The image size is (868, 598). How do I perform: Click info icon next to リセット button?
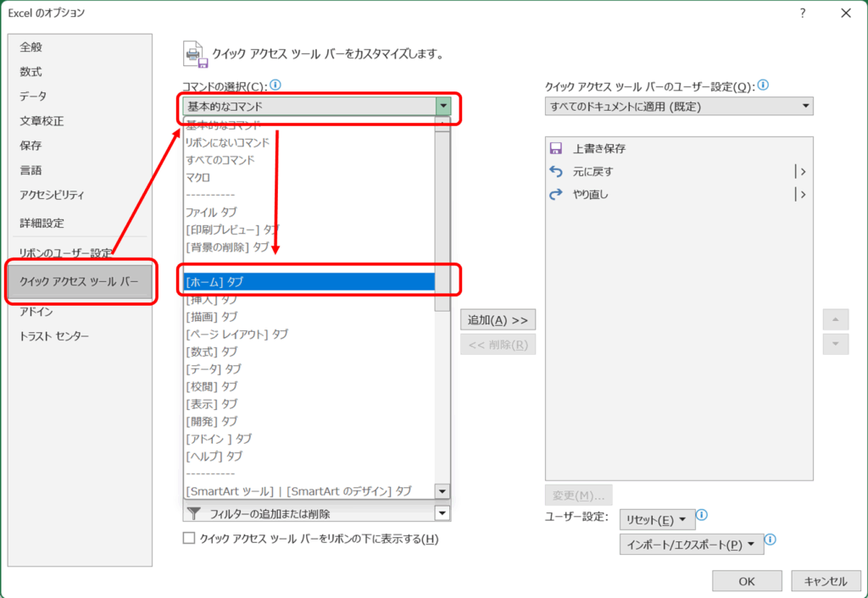[x=702, y=515]
